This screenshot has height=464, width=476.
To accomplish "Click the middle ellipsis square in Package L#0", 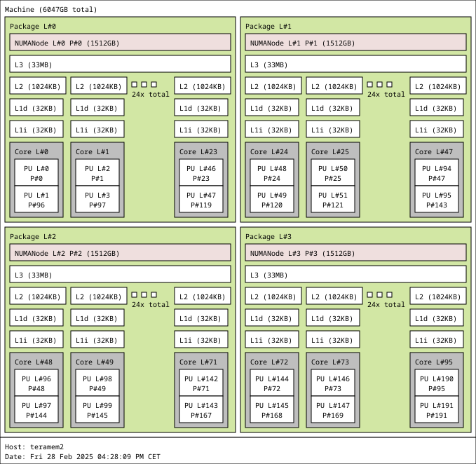I will click(x=144, y=85).
